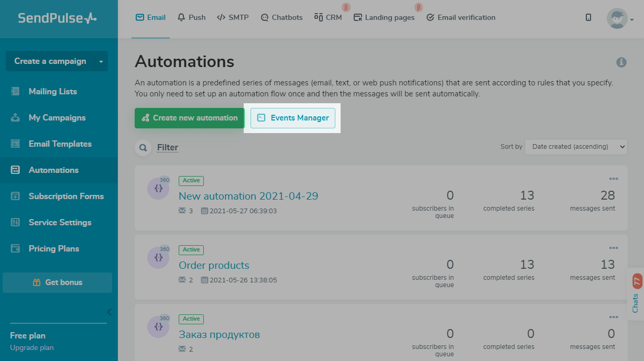Open the Order products automation link
644x361 pixels.
214,265
